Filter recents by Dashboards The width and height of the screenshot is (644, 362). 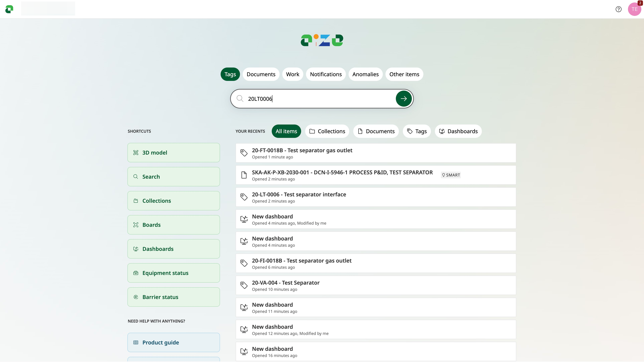[458, 131]
